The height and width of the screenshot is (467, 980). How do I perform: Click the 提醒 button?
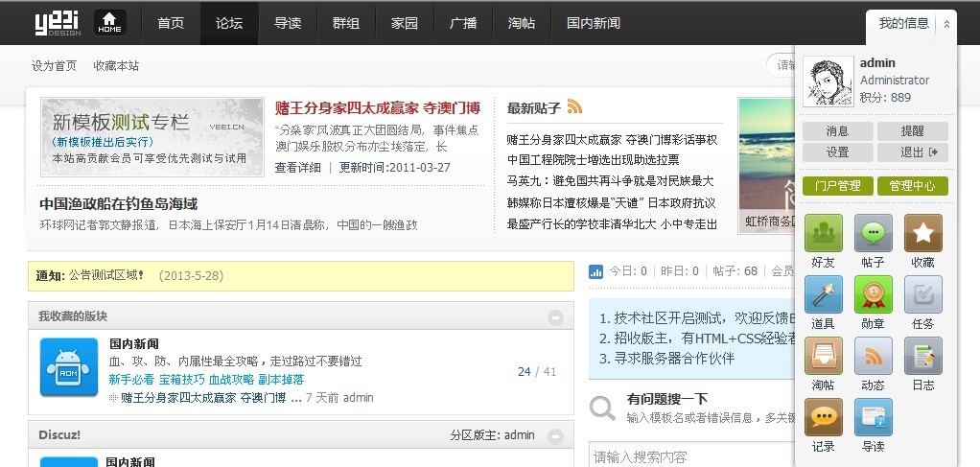click(x=913, y=131)
